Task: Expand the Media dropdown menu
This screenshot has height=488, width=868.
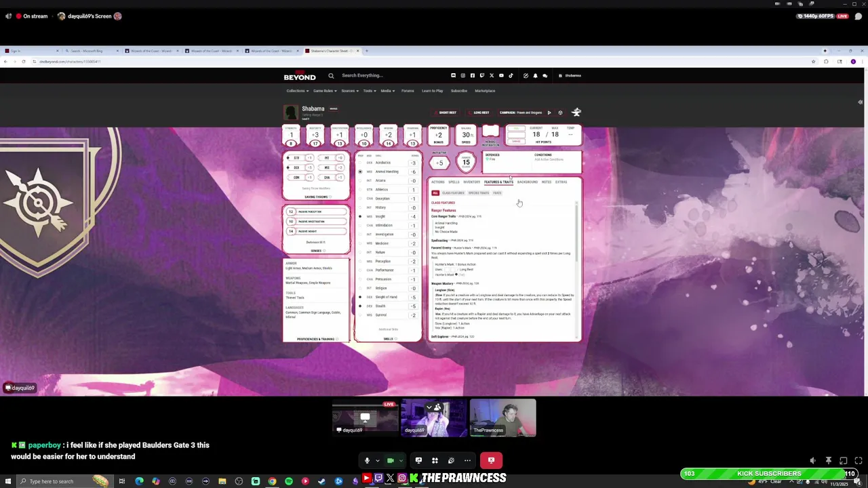Action: pos(387,91)
